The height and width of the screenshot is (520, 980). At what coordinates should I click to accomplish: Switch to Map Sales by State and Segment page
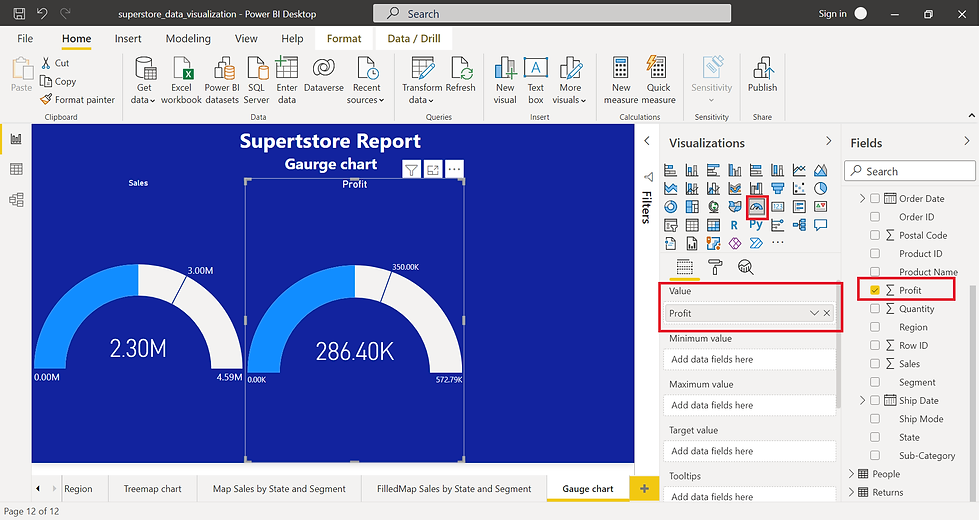[x=279, y=489]
